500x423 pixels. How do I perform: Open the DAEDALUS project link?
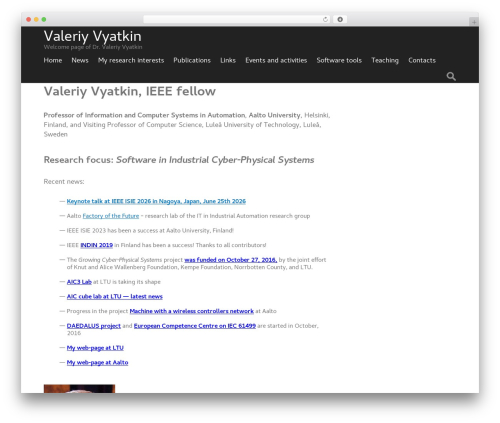[x=94, y=326]
